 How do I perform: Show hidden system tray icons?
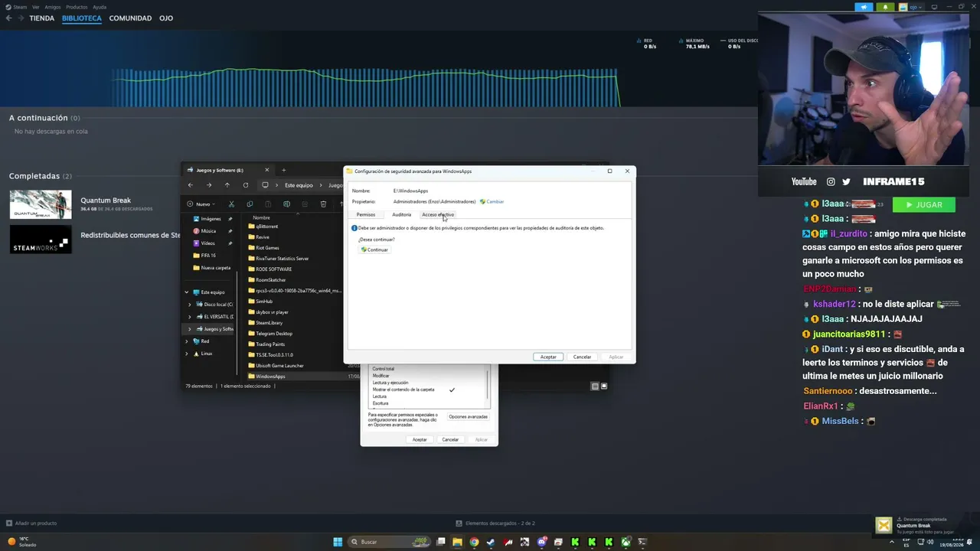pos(891,543)
